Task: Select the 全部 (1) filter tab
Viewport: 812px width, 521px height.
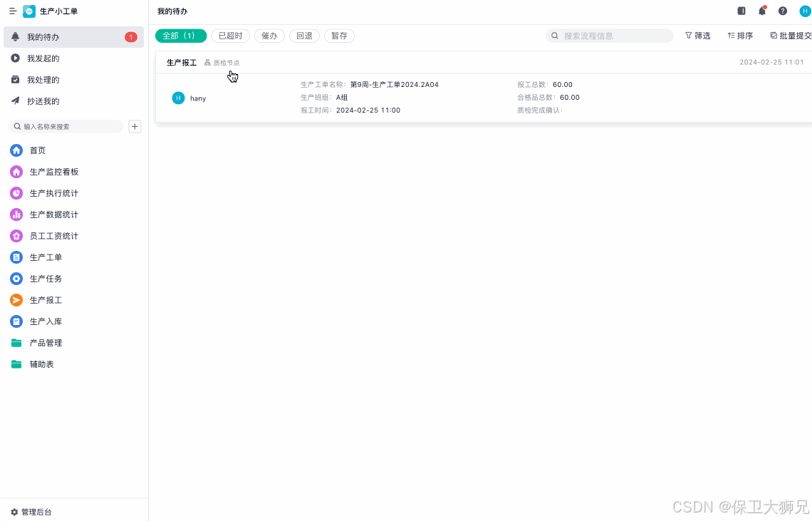Action: (x=181, y=36)
